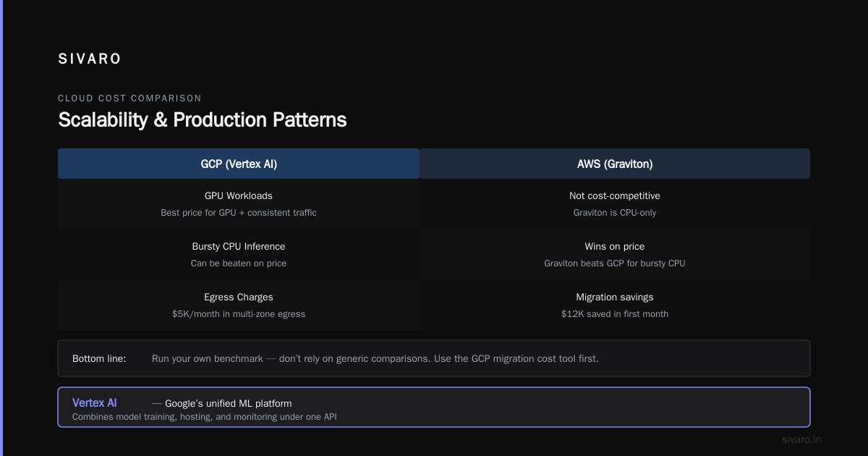This screenshot has width=868, height=456.
Task: Click the 'Egress Charges' cell title
Action: pos(239,297)
